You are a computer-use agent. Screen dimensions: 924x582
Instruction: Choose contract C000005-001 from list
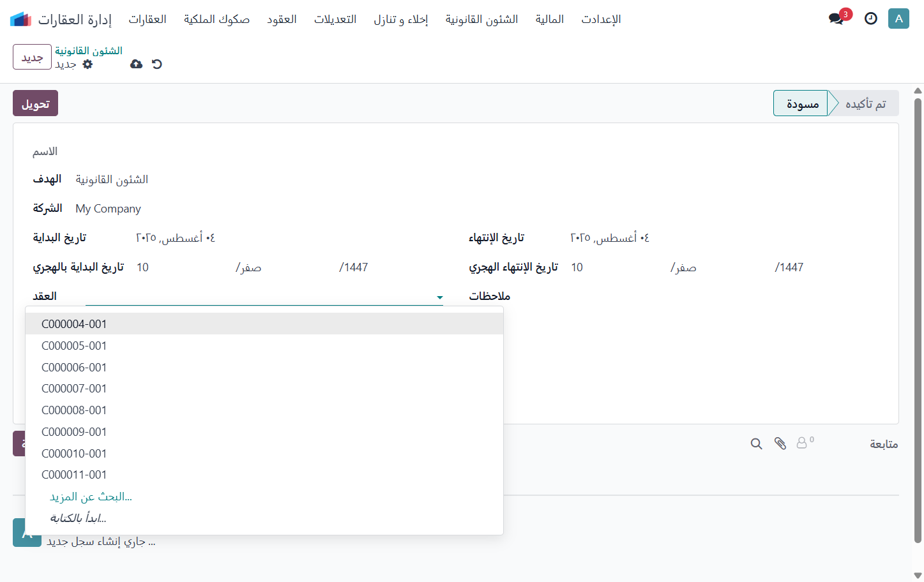[x=264, y=345]
